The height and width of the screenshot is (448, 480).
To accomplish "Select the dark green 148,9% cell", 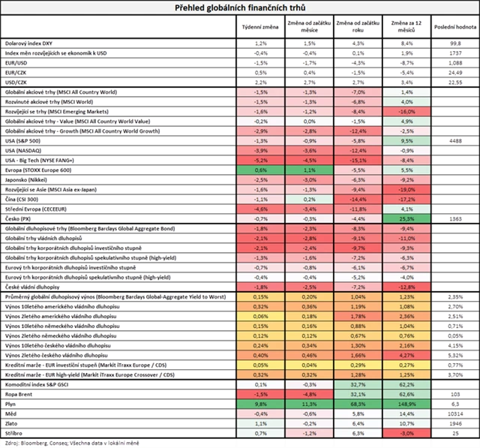I will tap(406, 403).
